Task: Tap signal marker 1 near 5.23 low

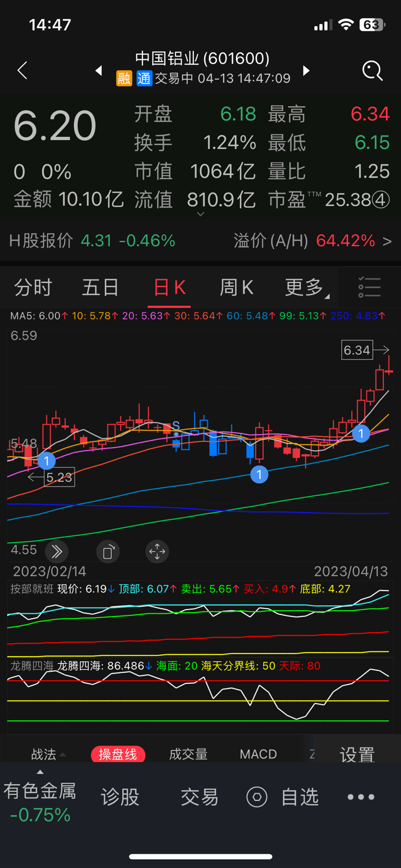Action: pyautogui.click(x=46, y=460)
